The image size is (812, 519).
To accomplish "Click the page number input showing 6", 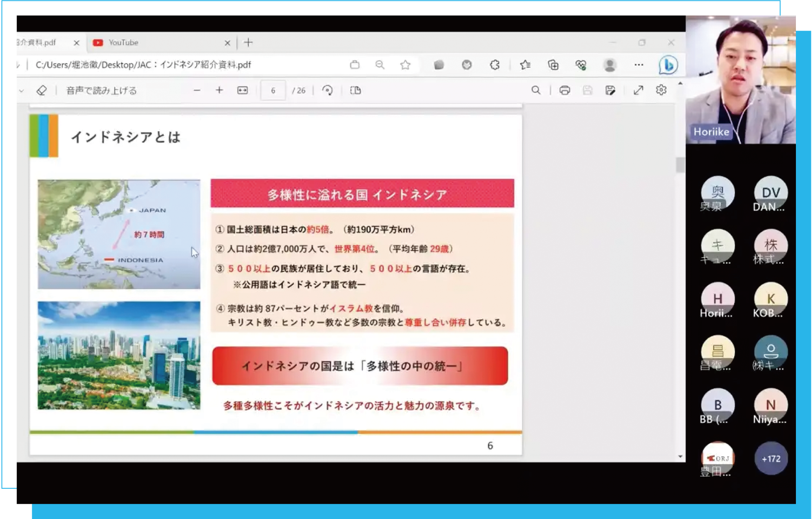I will pos(273,91).
